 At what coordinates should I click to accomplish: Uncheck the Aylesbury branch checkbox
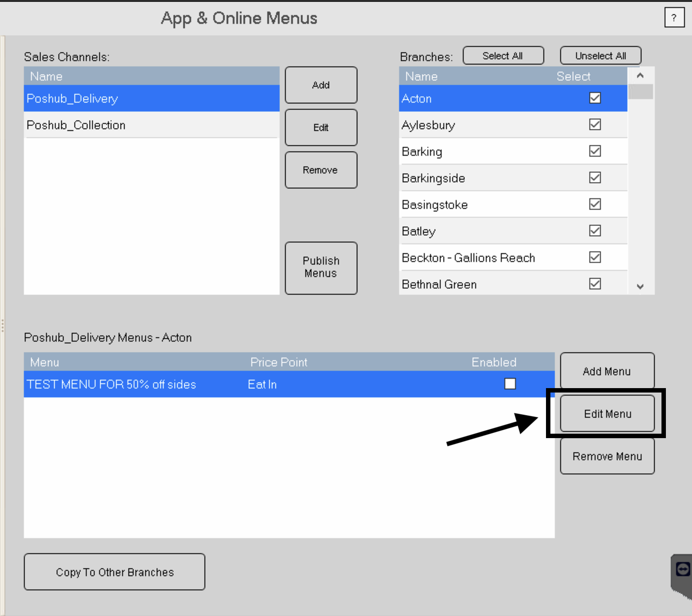595,125
